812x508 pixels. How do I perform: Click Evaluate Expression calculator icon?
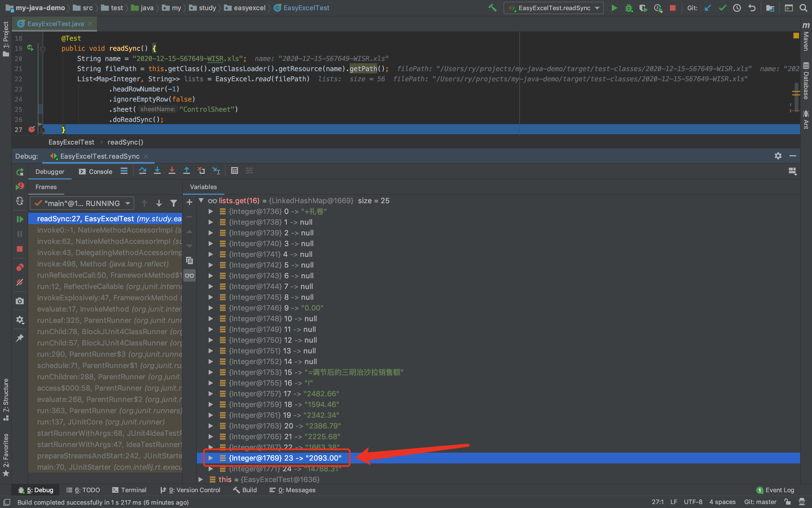coord(235,171)
